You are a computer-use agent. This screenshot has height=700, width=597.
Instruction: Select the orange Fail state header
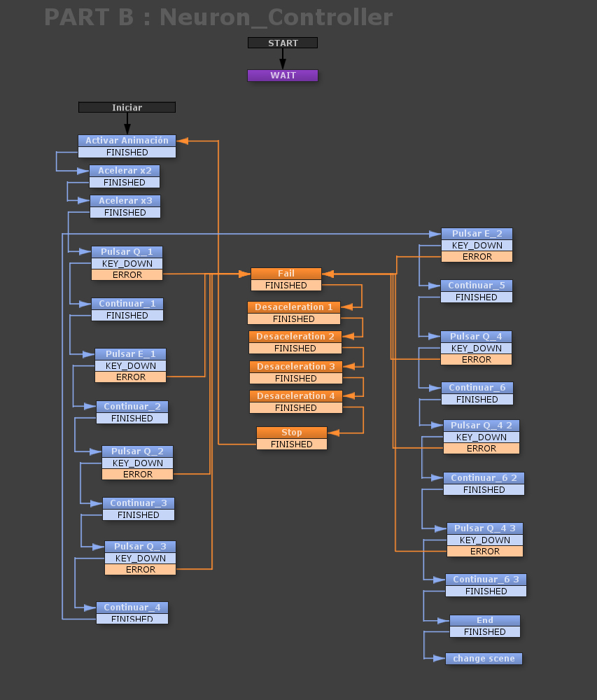(286, 274)
